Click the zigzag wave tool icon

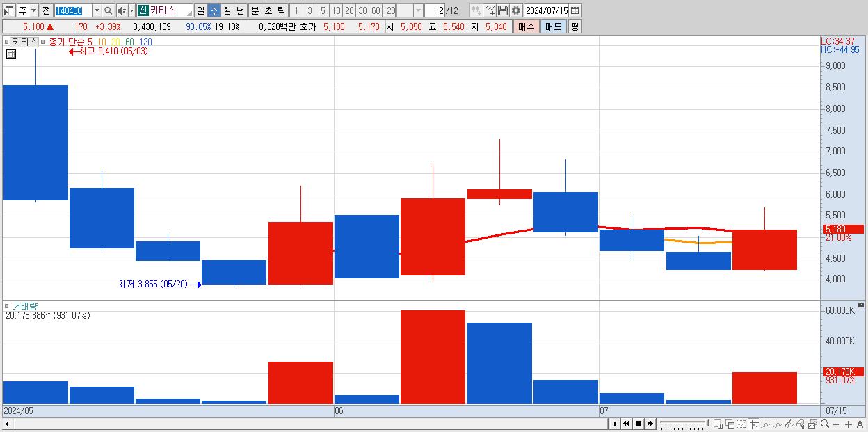pyautogui.click(x=778, y=424)
